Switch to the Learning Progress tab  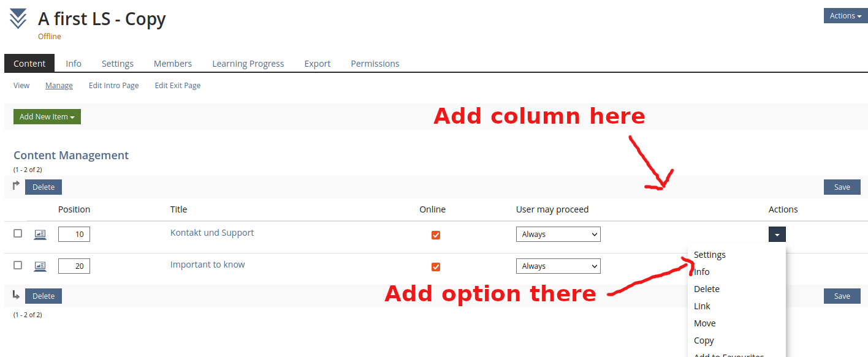click(248, 64)
